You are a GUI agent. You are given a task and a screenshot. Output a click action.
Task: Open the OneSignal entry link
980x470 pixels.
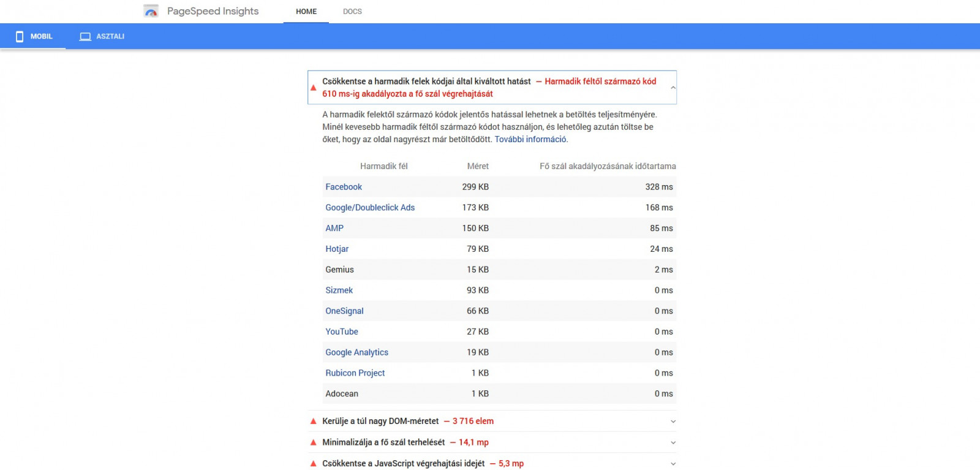(x=344, y=311)
